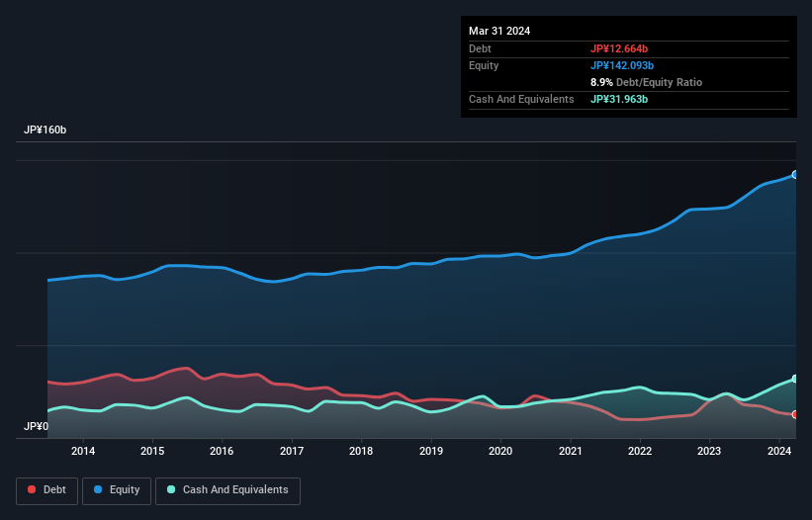Screen dimensions: 812x520
Task: Select the 2015 x-axis label
Action: coord(152,451)
